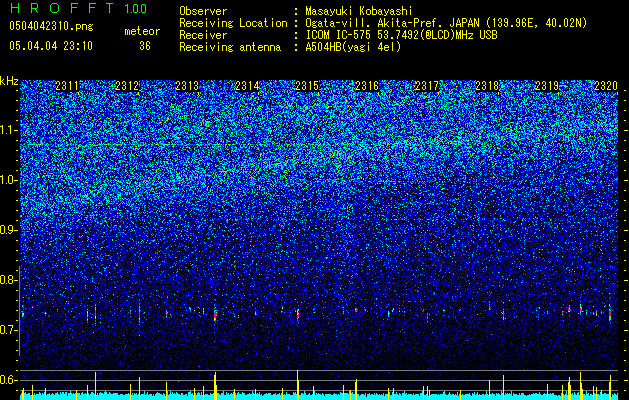
Task: Click the 2320 time marker
Action: (x=606, y=86)
